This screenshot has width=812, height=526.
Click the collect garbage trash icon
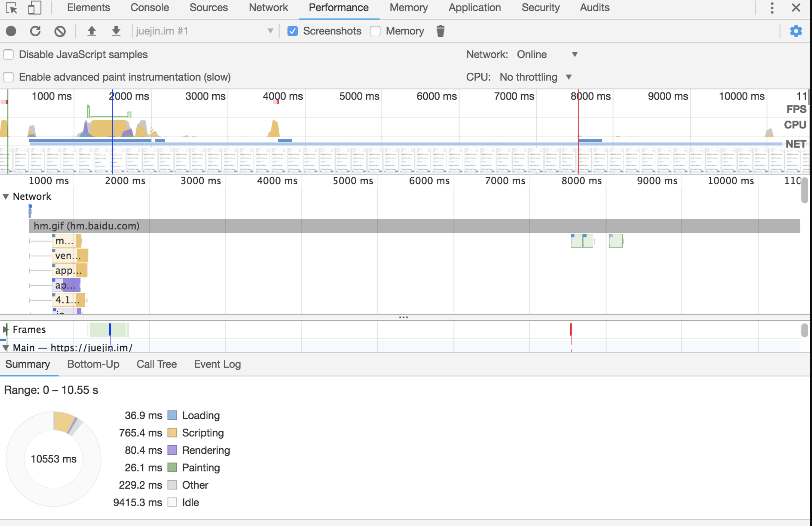440,31
